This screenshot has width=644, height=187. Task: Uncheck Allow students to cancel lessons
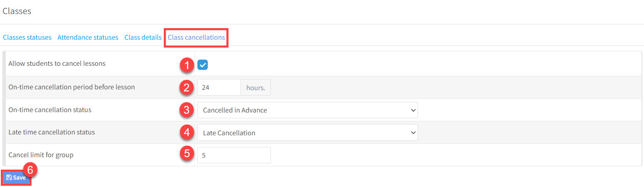click(203, 65)
